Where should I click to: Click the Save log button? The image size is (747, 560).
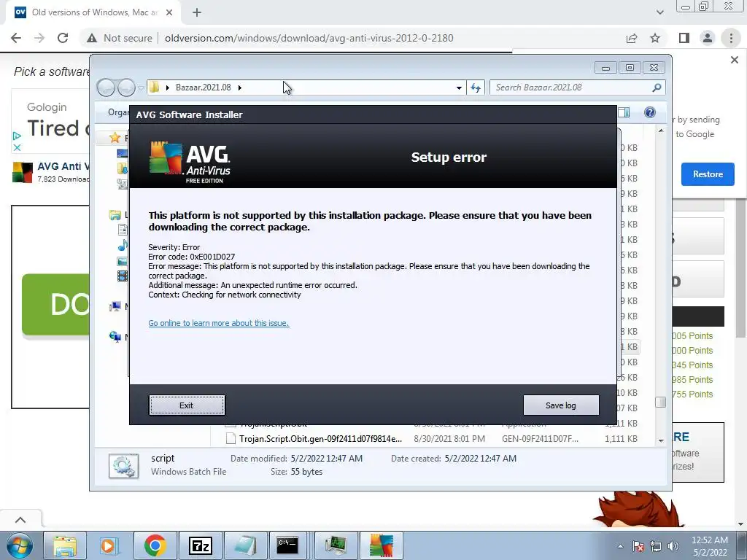(x=561, y=405)
